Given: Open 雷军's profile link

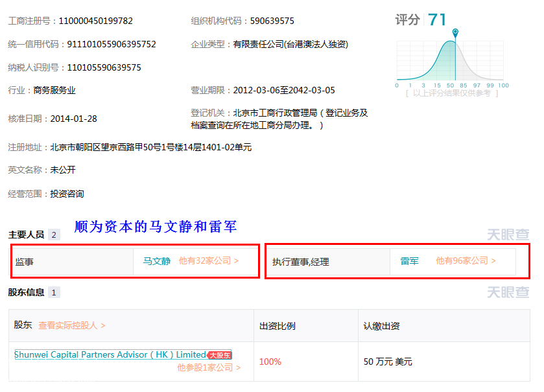Looking at the screenshot, I should point(409,261).
